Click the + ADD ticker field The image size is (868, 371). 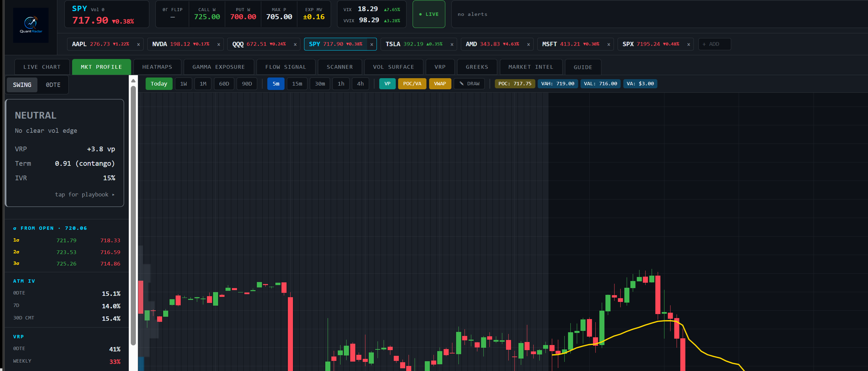[715, 44]
